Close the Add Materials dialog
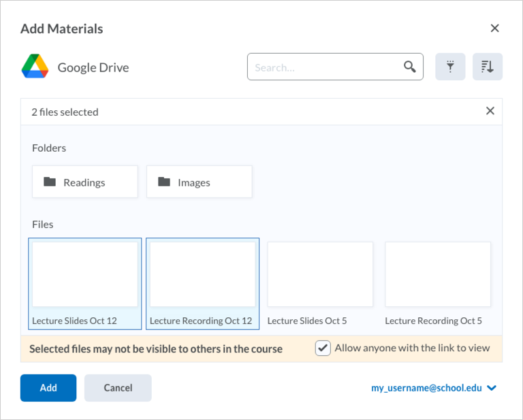The width and height of the screenshot is (523, 420). click(494, 29)
